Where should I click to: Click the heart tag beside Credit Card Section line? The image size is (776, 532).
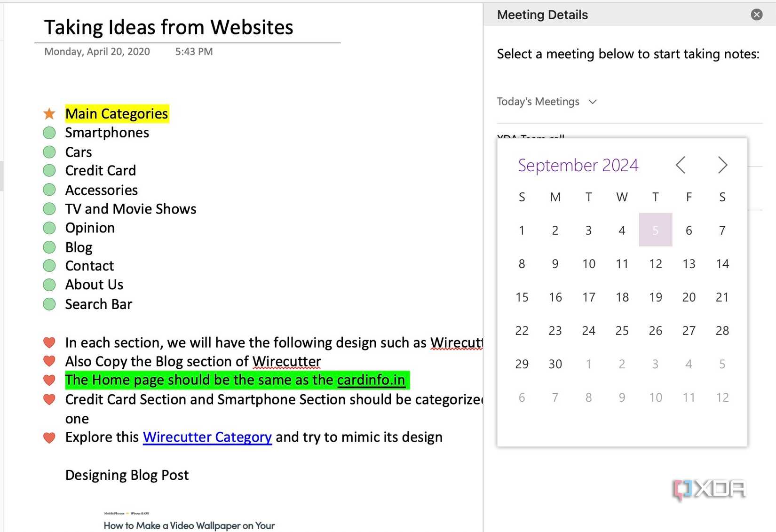[49, 399]
